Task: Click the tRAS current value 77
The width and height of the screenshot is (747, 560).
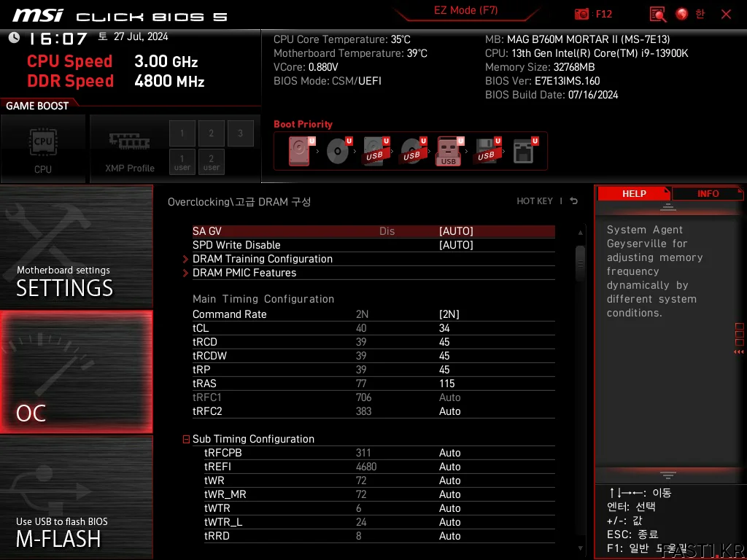Action: pyautogui.click(x=360, y=384)
